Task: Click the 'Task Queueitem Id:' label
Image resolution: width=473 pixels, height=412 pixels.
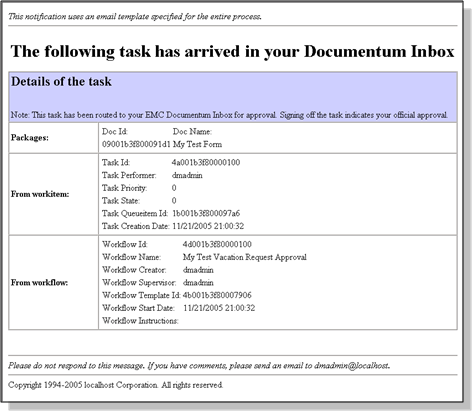Action: [x=135, y=213]
